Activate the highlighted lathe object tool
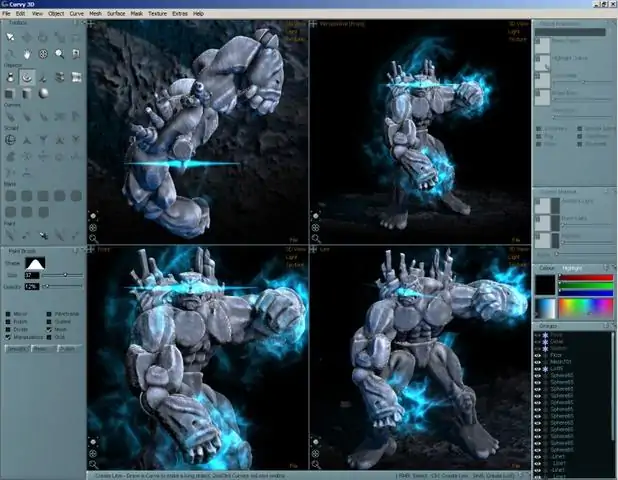This screenshot has height=480, width=618. 27,77
